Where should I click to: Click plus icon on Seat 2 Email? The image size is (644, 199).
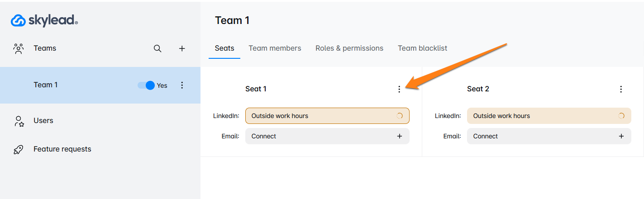point(621,136)
